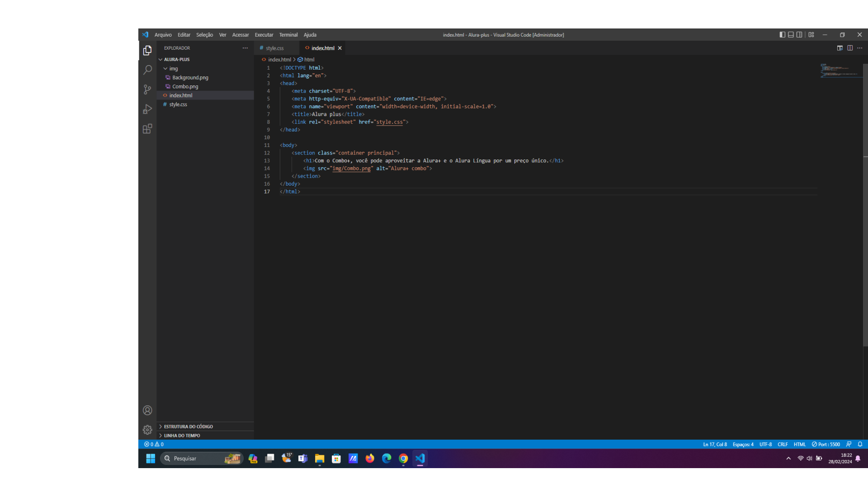868x488 pixels.
Task: Collapse the img folder
Action: click(x=205, y=68)
